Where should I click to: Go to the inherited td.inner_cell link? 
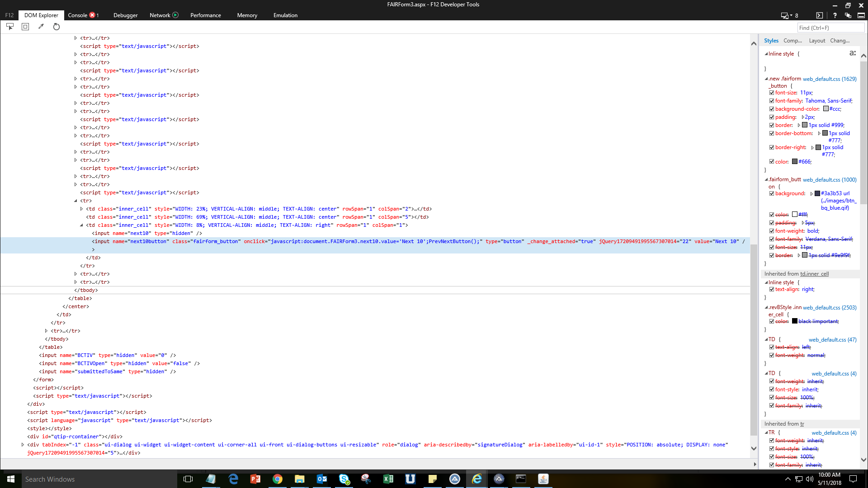click(x=815, y=274)
